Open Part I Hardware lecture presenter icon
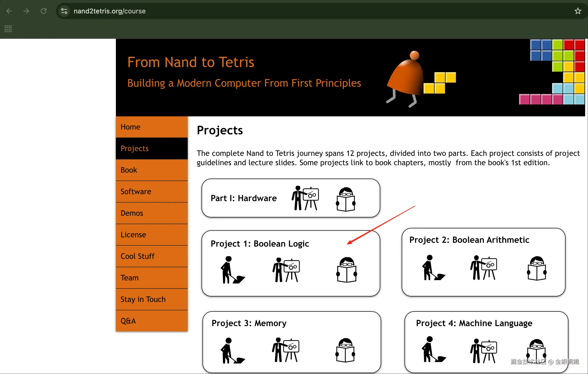The width and height of the screenshot is (588, 374). point(305,198)
